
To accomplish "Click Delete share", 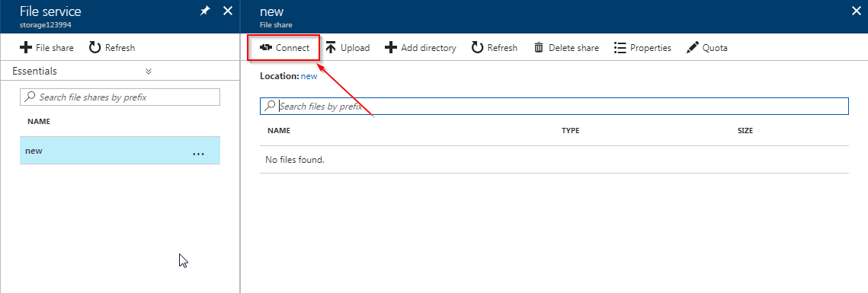I will (x=565, y=48).
